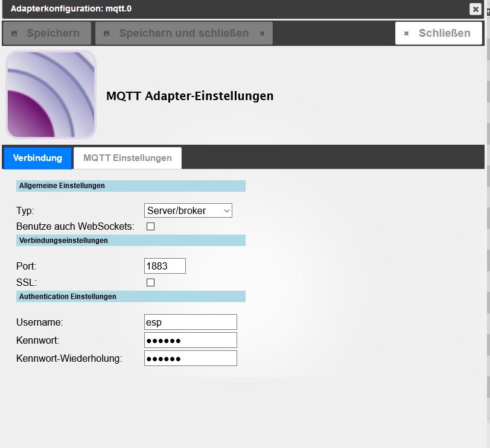Click the Schließen button
The height and width of the screenshot is (448, 490).
point(439,33)
